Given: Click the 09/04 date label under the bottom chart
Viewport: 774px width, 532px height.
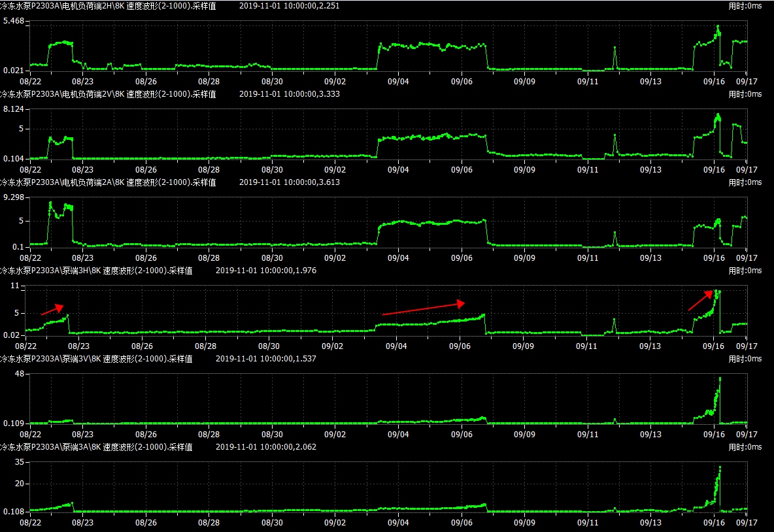Looking at the screenshot, I should click(x=398, y=523).
